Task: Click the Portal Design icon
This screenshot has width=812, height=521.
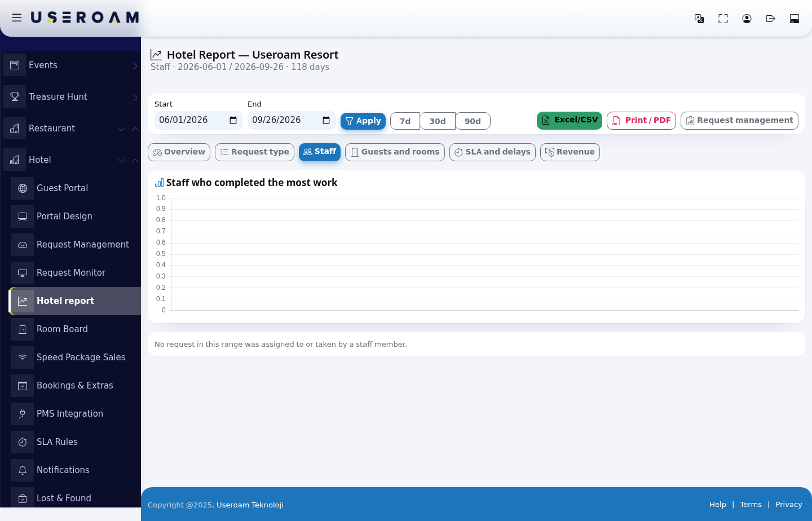Action: point(23,217)
